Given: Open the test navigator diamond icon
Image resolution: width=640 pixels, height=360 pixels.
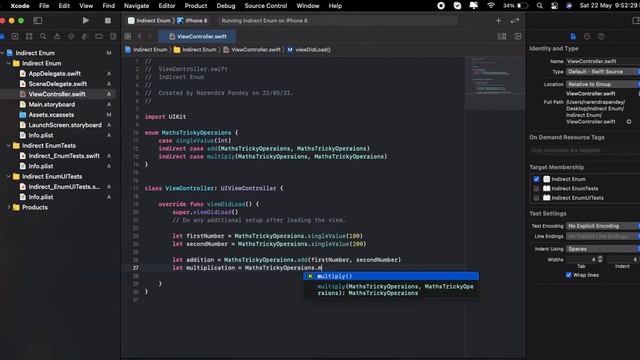Looking at the screenshot, I should [71, 36].
